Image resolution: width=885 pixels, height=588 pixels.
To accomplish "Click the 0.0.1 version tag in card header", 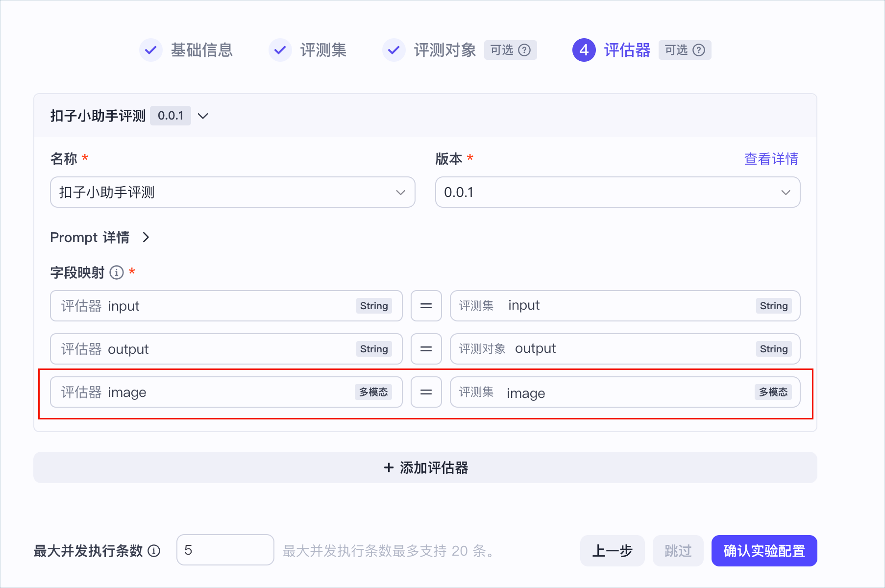I will pos(171,116).
